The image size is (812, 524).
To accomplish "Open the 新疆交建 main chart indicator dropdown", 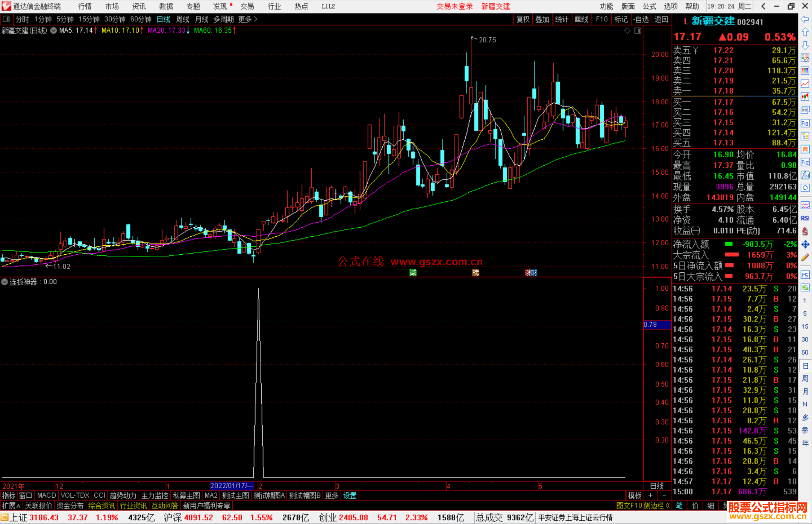I will coord(54,30).
